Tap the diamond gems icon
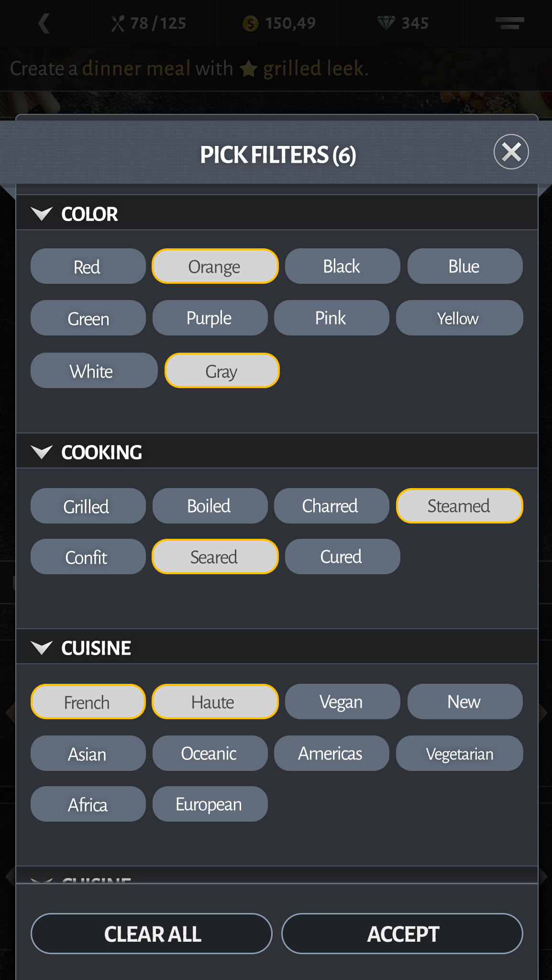This screenshot has width=552, height=980. [386, 22]
